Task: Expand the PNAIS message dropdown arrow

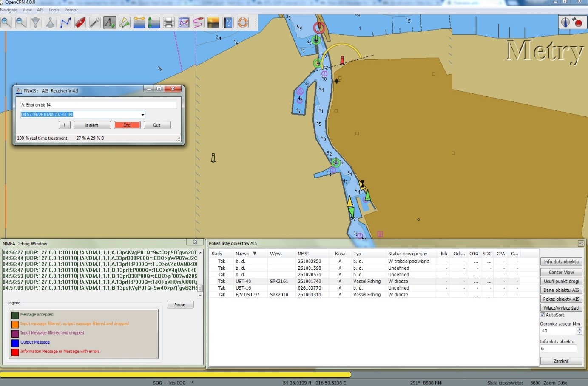Action: (x=143, y=115)
